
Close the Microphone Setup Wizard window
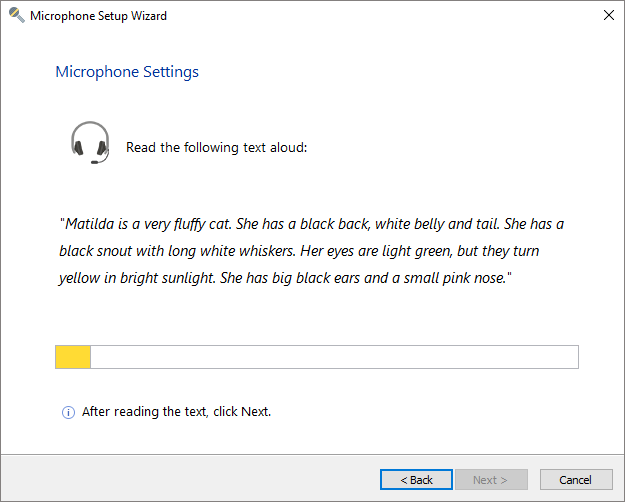tap(608, 16)
